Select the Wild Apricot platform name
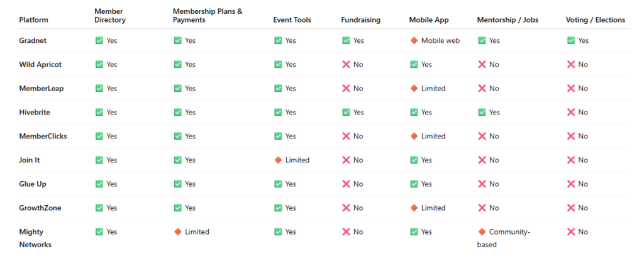The image size is (644, 263). (x=40, y=65)
